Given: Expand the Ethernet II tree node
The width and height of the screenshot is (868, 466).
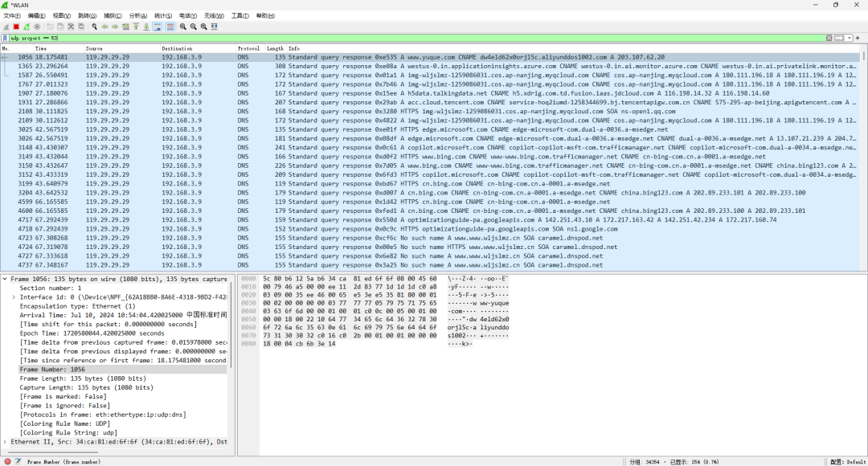Looking at the screenshot, I should pyautogui.click(x=5, y=442).
